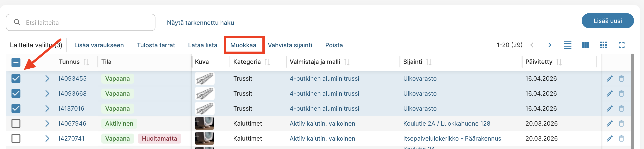Switch to the column view icon
This screenshot has width=644, height=149.
586,45
